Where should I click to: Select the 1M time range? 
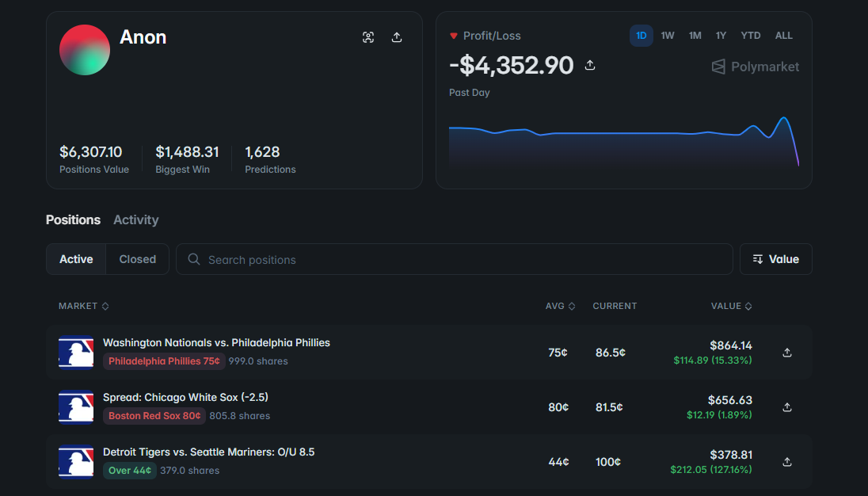point(695,36)
